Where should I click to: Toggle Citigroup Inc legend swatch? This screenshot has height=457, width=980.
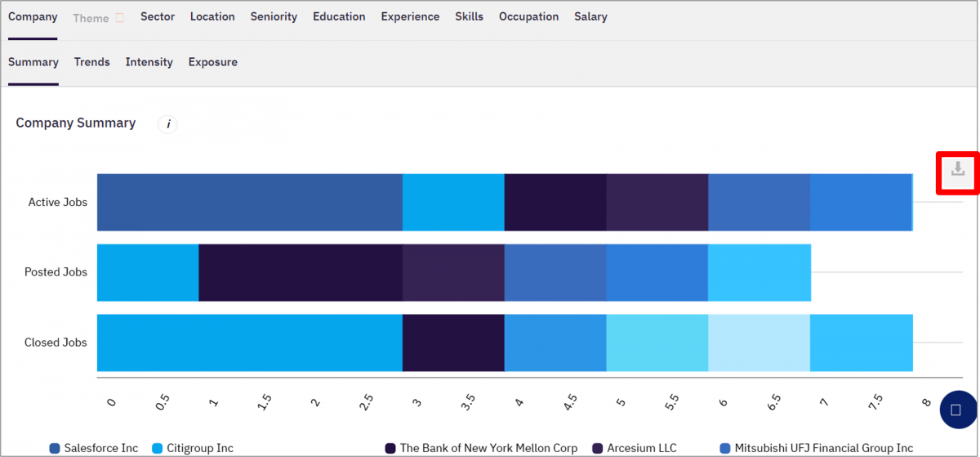pyautogui.click(x=158, y=448)
